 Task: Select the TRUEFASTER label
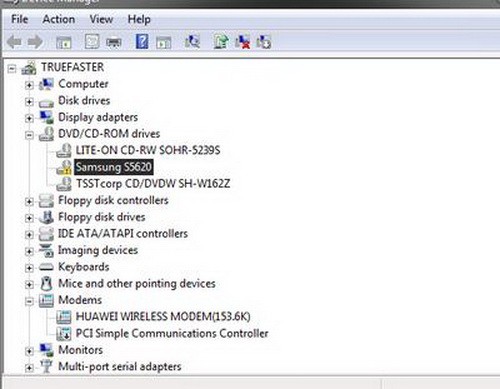(72, 67)
